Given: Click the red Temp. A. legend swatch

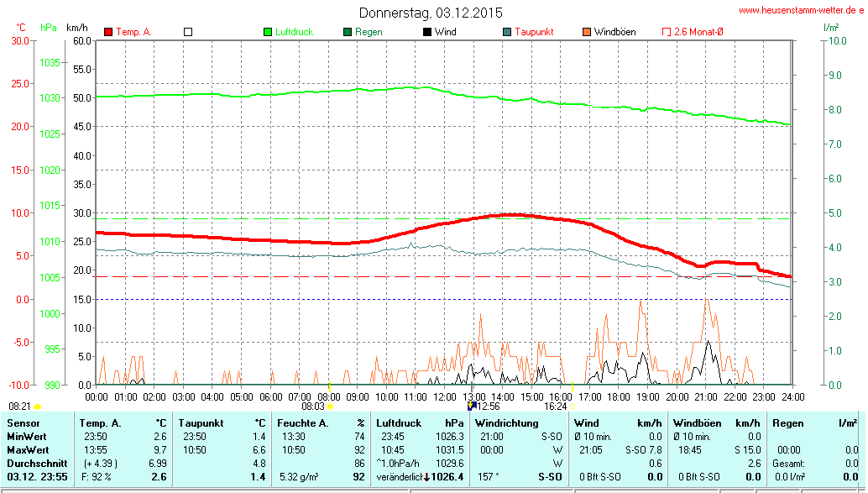Looking at the screenshot, I should 108,32.
